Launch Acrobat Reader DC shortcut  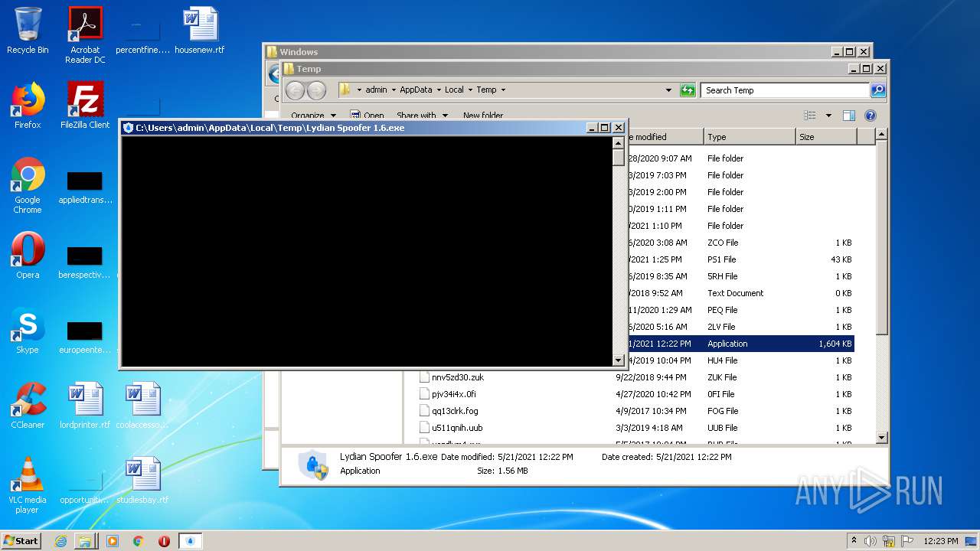coord(85,35)
